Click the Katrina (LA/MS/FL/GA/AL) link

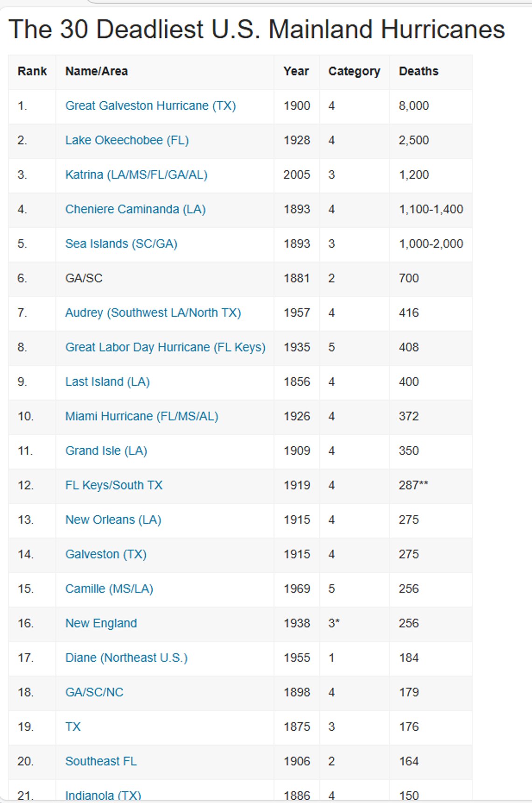[x=136, y=175]
